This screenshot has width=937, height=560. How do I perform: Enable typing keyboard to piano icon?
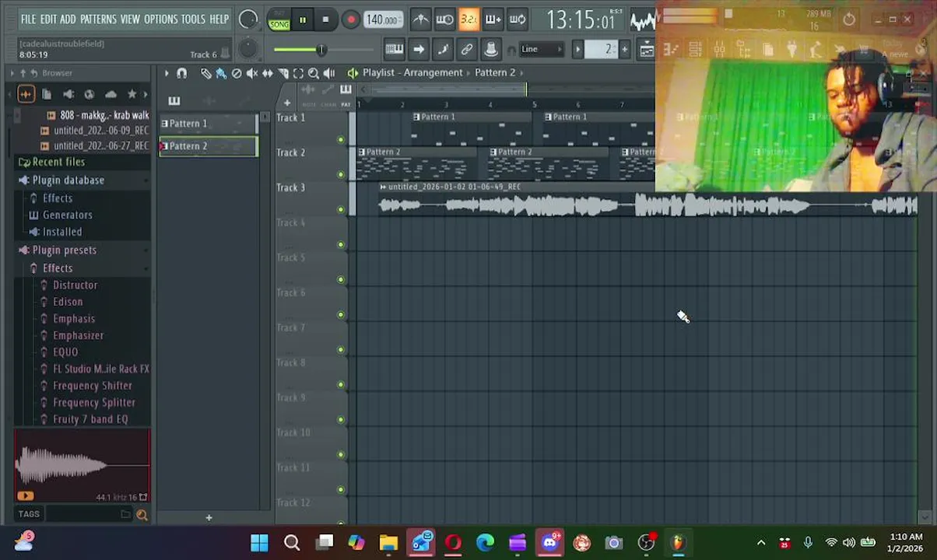(395, 50)
